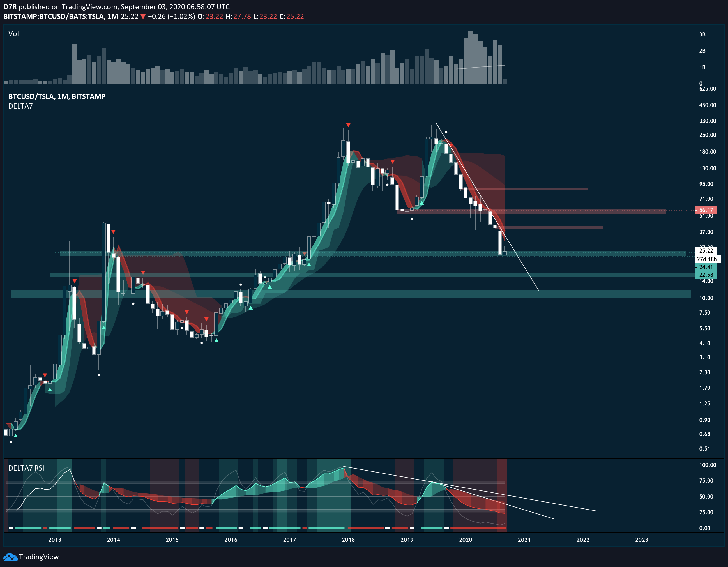Click the 2016 label on time axis
The image size is (728, 567).
231,540
